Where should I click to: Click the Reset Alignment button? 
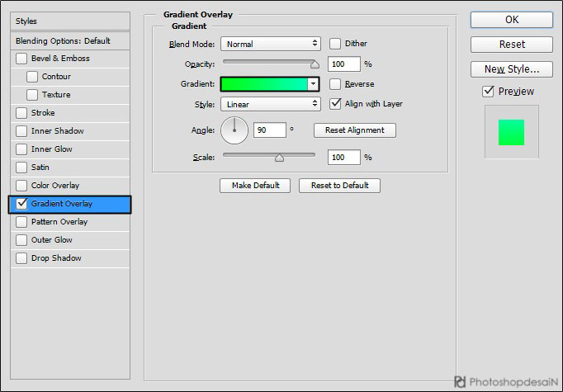pyautogui.click(x=354, y=130)
